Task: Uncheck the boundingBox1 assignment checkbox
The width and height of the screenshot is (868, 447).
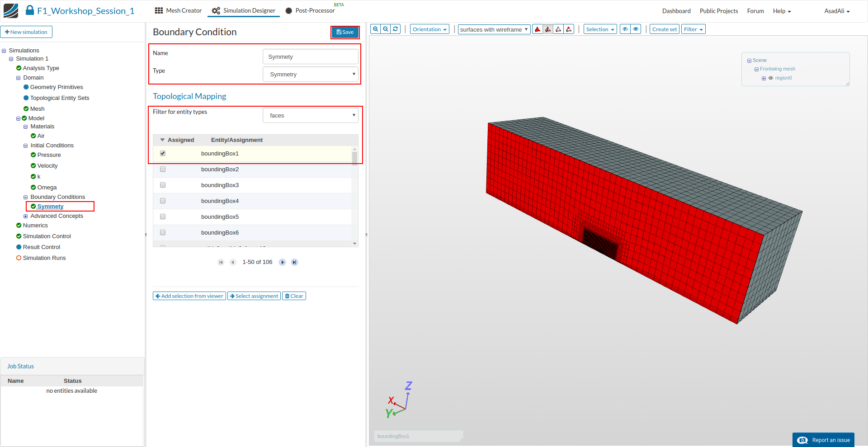Action: [163, 154]
